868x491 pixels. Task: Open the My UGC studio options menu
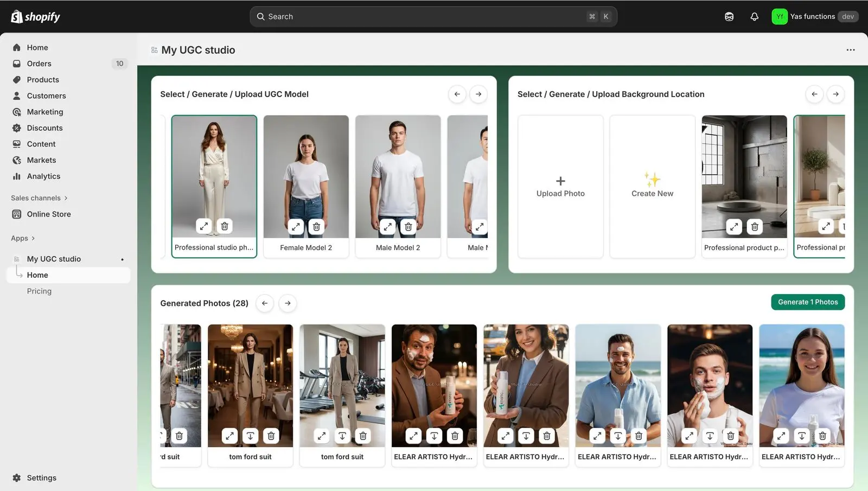[850, 49]
